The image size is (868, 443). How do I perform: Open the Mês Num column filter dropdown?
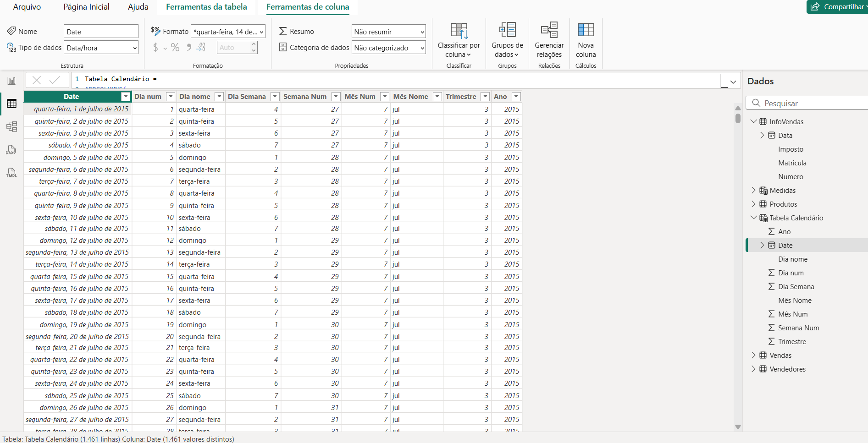(385, 97)
